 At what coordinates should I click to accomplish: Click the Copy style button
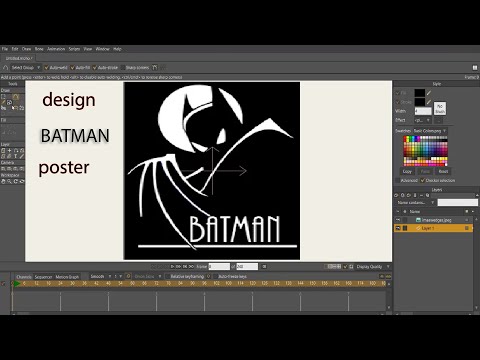click(407, 171)
